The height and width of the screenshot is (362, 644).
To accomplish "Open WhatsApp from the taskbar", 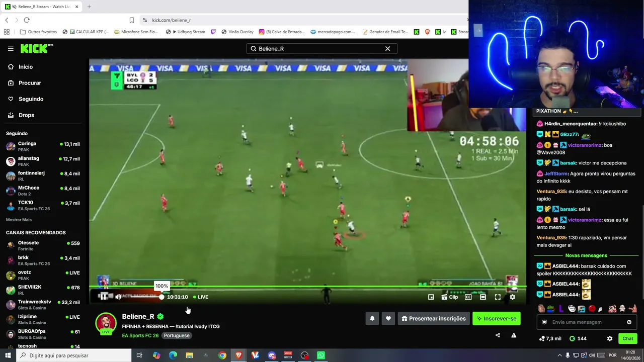I will point(321,355).
